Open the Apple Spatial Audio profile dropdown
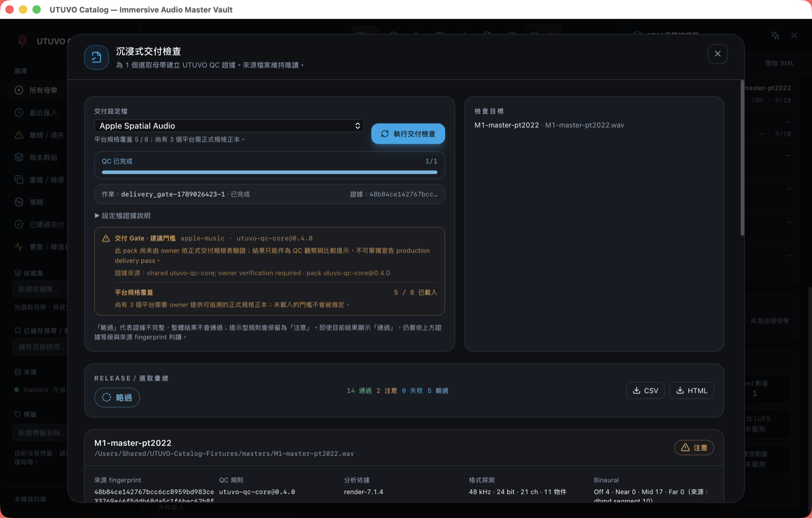 click(229, 126)
